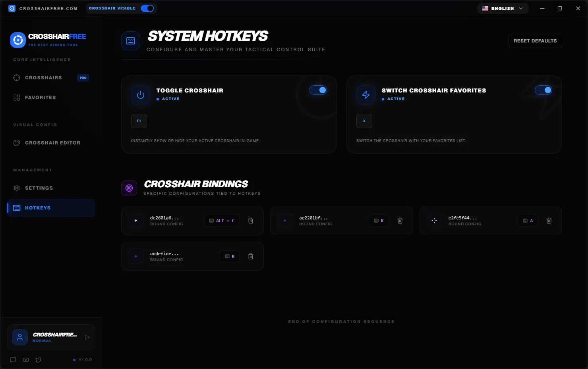Remove the undefine... bound config
This screenshot has height=369, width=588.
251,256
